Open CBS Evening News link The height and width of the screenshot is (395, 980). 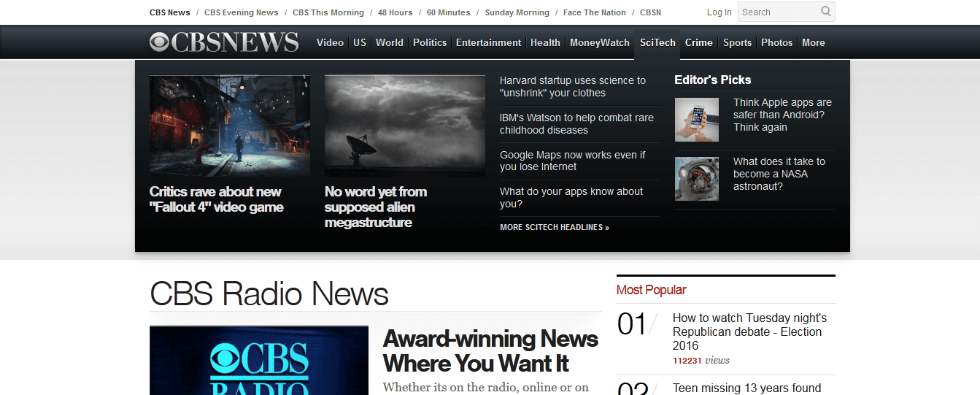point(241,12)
